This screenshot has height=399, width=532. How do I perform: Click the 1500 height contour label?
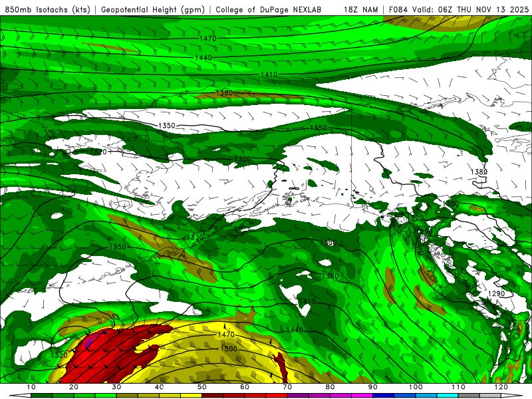click(x=229, y=348)
